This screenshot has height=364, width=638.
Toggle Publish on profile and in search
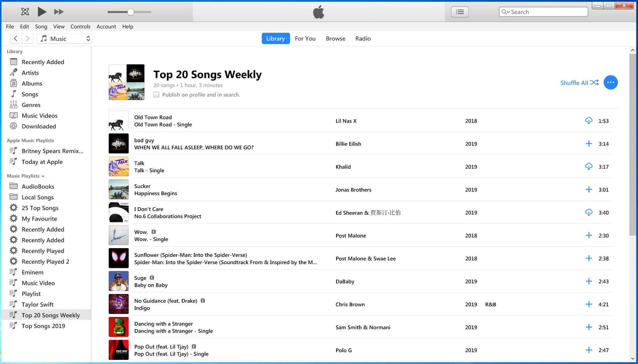click(155, 95)
